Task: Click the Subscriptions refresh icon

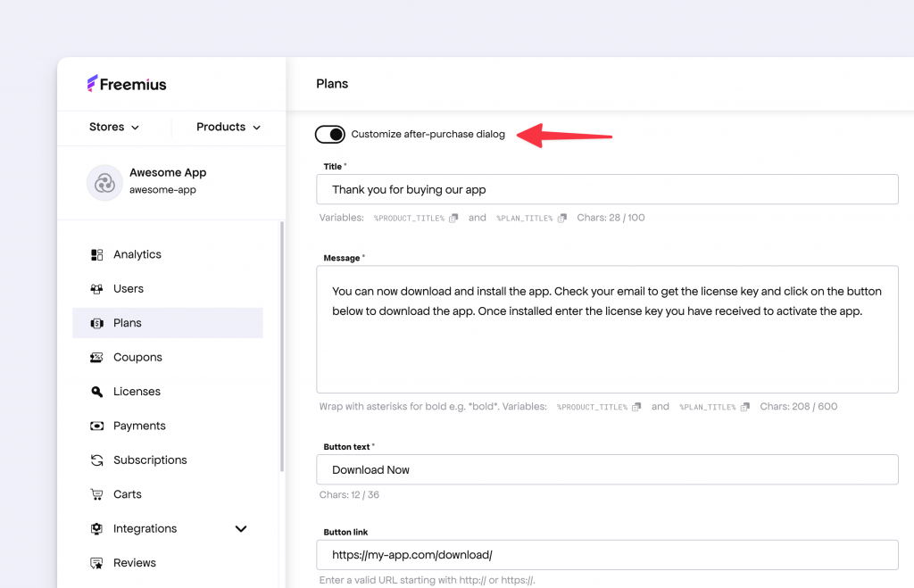Action: point(96,460)
